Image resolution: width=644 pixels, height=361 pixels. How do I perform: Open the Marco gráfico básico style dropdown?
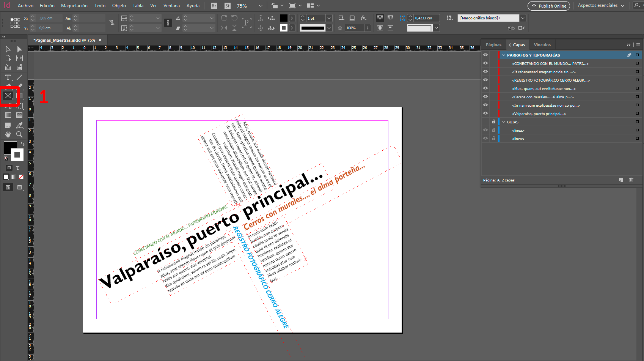[x=523, y=18]
